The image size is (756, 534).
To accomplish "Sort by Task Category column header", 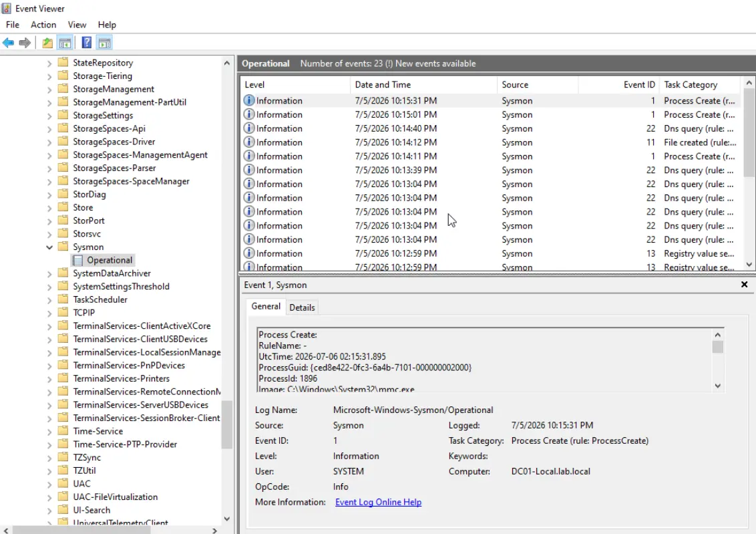I will [x=700, y=84].
